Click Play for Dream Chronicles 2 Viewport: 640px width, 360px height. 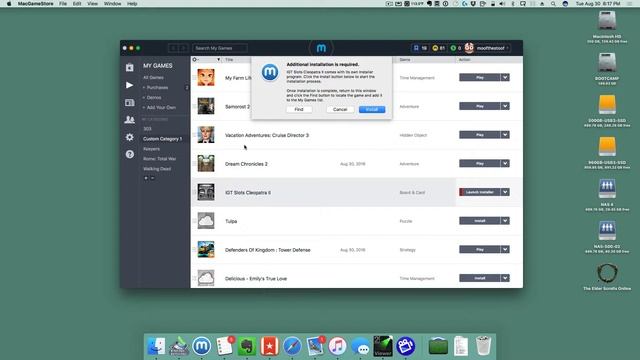(480, 163)
